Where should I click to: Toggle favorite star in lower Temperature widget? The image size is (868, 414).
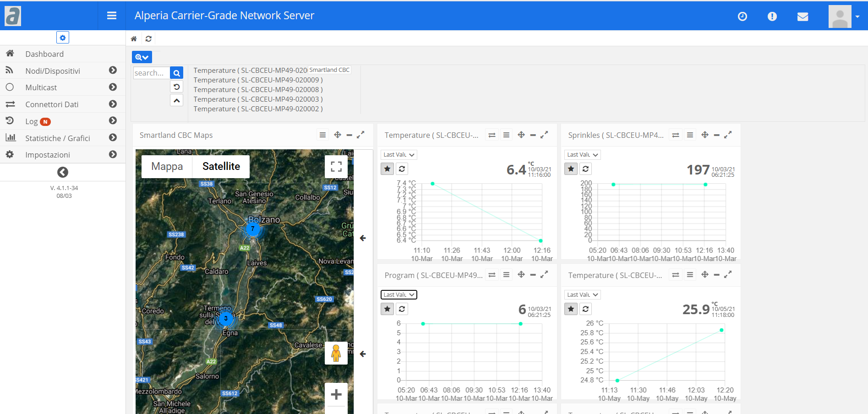point(571,309)
